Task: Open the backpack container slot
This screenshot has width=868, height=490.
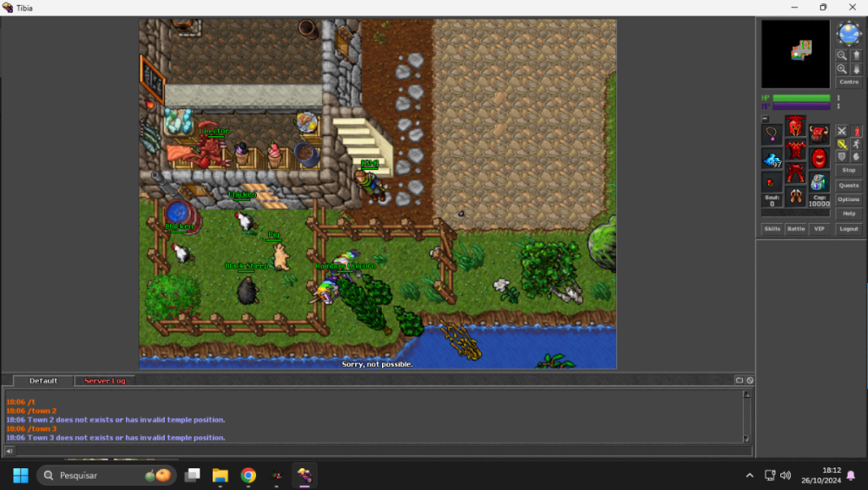Action: pos(819,134)
